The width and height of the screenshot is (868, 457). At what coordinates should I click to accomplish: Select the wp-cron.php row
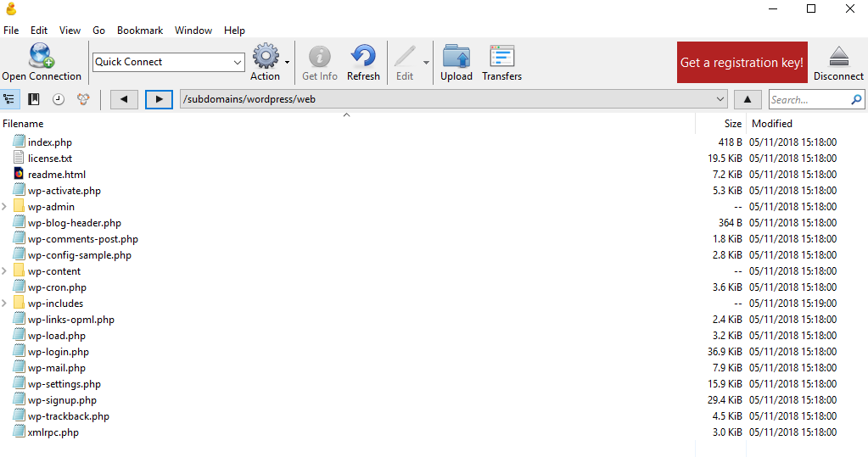pos(434,287)
